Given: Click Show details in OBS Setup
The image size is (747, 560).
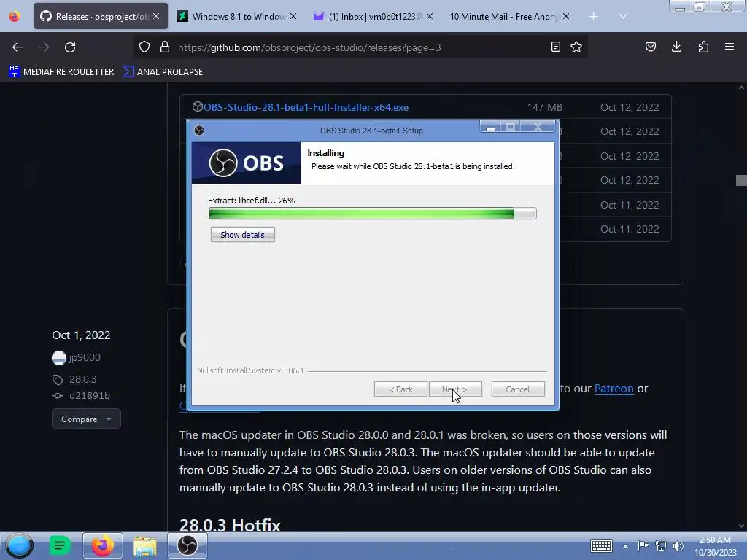Looking at the screenshot, I should pos(242,235).
